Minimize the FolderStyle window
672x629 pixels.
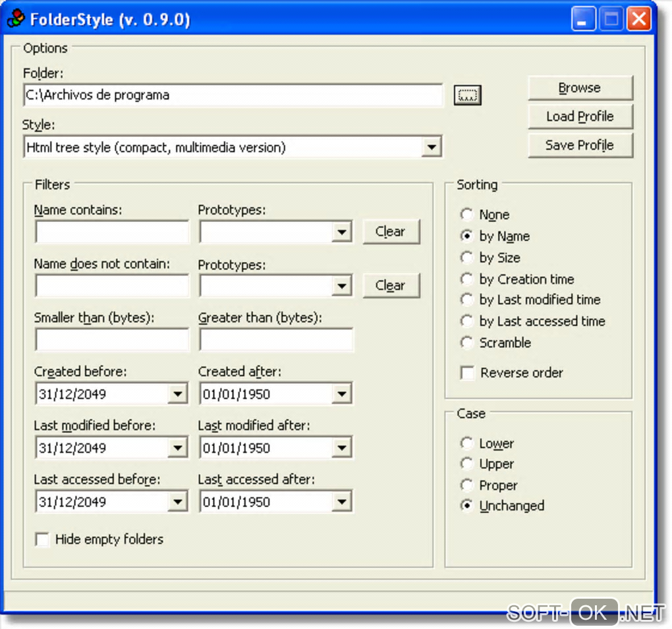(583, 19)
